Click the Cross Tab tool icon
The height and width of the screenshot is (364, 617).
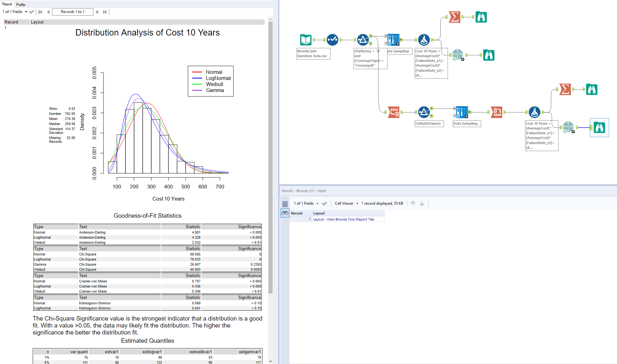[497, 112]
